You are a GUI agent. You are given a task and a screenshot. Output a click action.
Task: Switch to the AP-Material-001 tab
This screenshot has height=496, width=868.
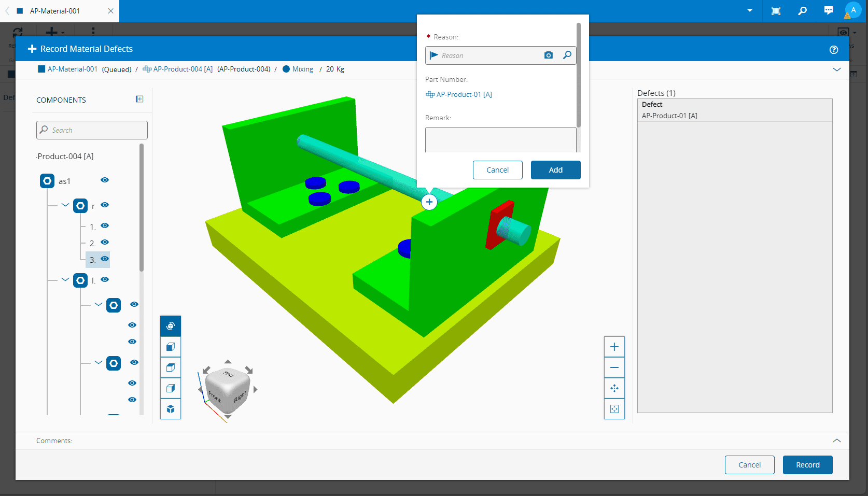coord(55,11)
